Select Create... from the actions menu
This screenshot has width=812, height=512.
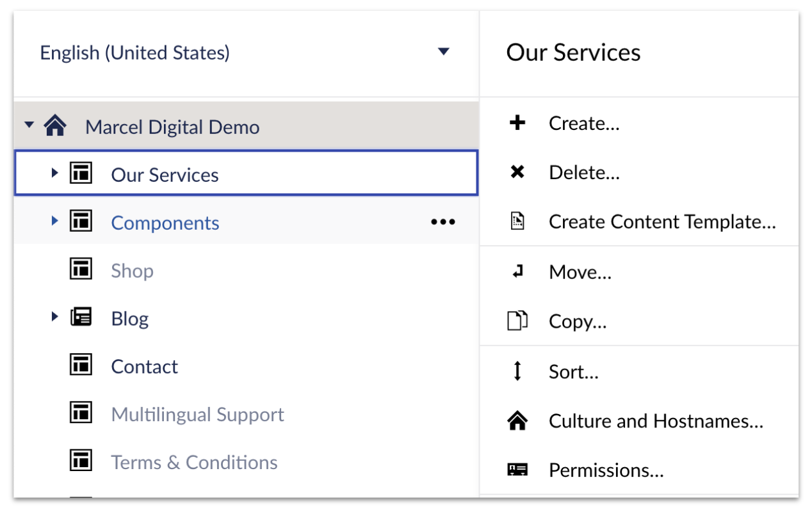click(x=583, y=123)
